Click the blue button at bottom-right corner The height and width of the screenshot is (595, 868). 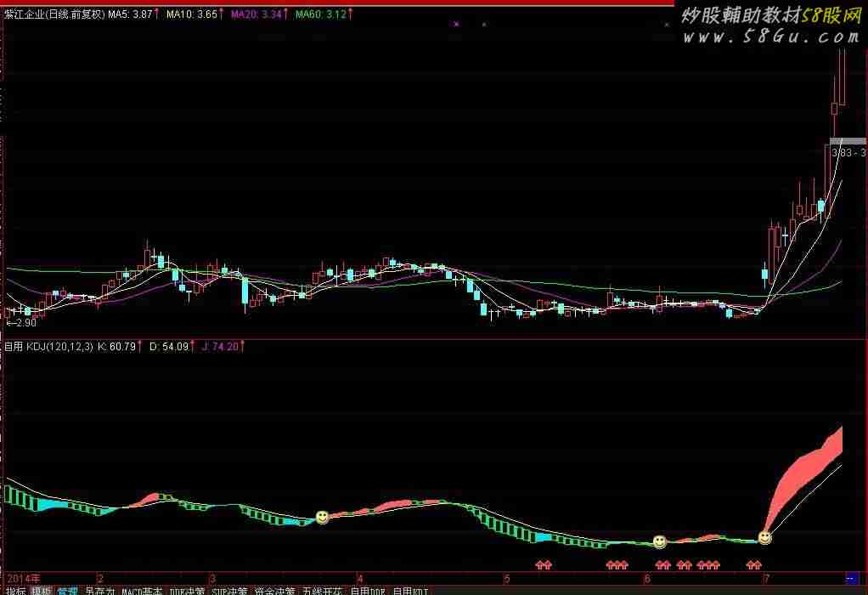(852, 578)
